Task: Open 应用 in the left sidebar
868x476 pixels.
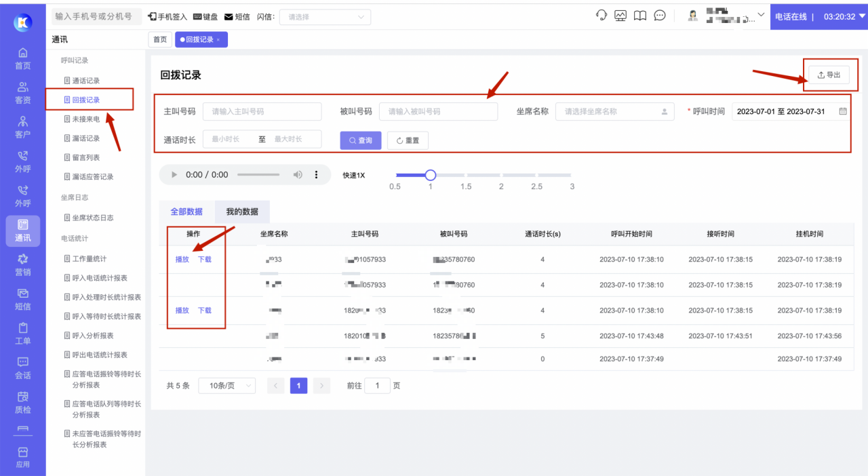Action: click(x=23, y=458)
